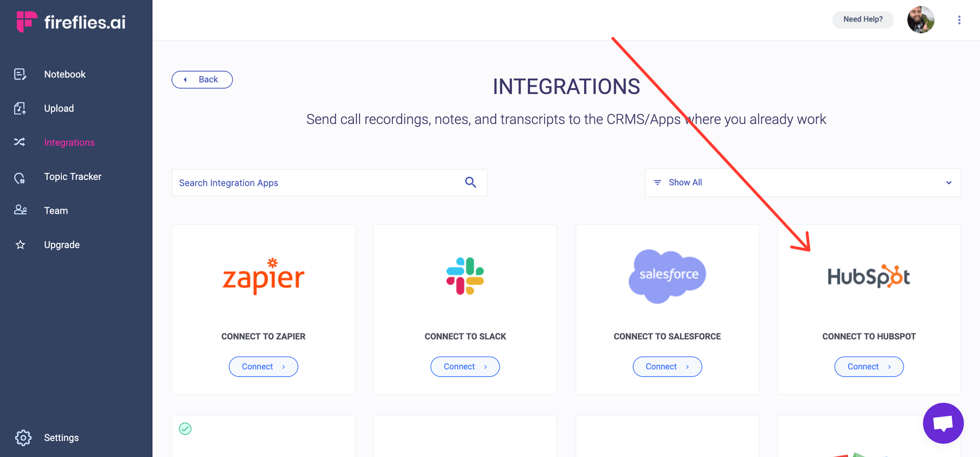The image size is (980, 457).
Task: Open the purple chat support widget
Action: 943,423
